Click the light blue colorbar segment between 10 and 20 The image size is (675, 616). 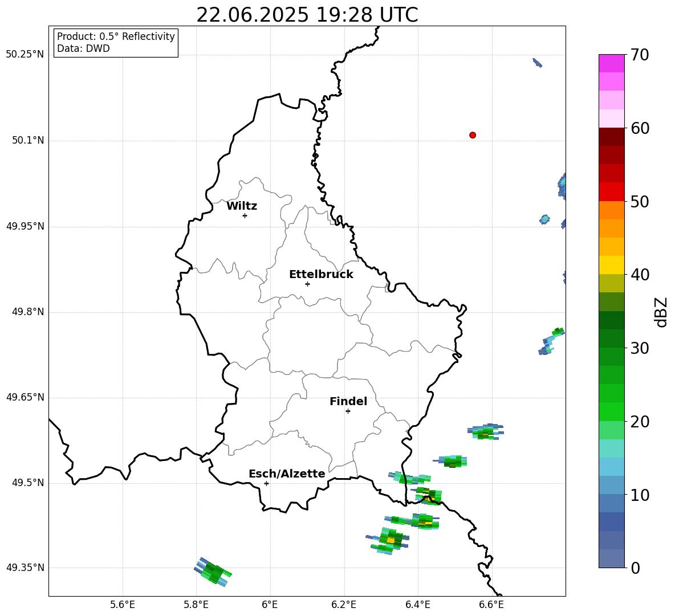(x=611, y=467)
